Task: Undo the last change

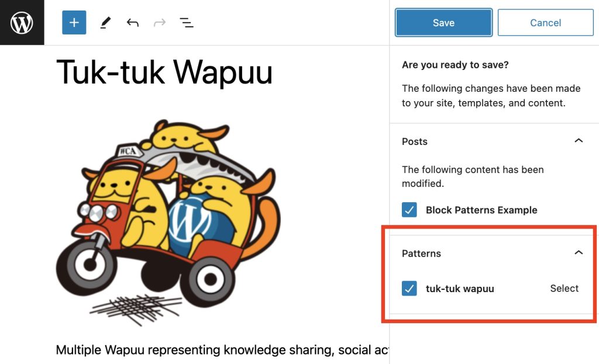Action: tap(133, 23)
